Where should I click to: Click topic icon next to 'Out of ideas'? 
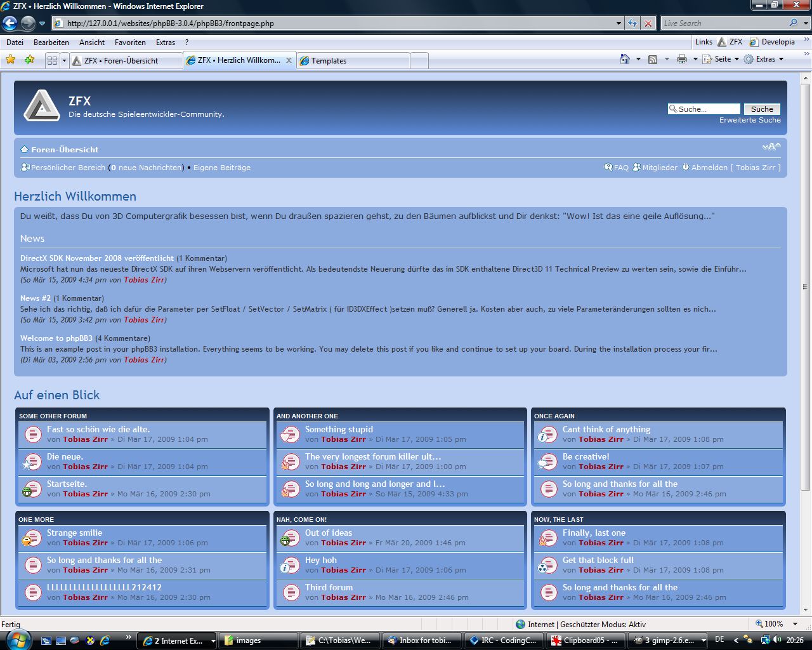290,538
